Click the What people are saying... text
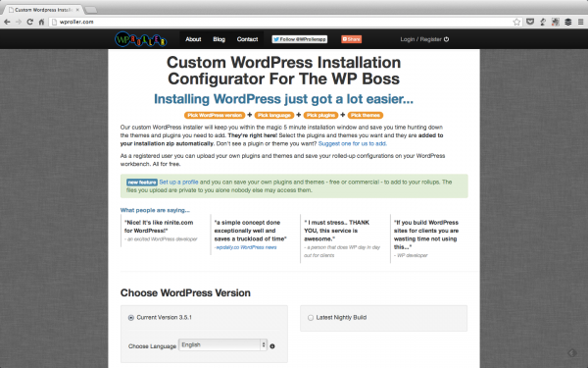 pyautogui.click(x=155, y=210)
